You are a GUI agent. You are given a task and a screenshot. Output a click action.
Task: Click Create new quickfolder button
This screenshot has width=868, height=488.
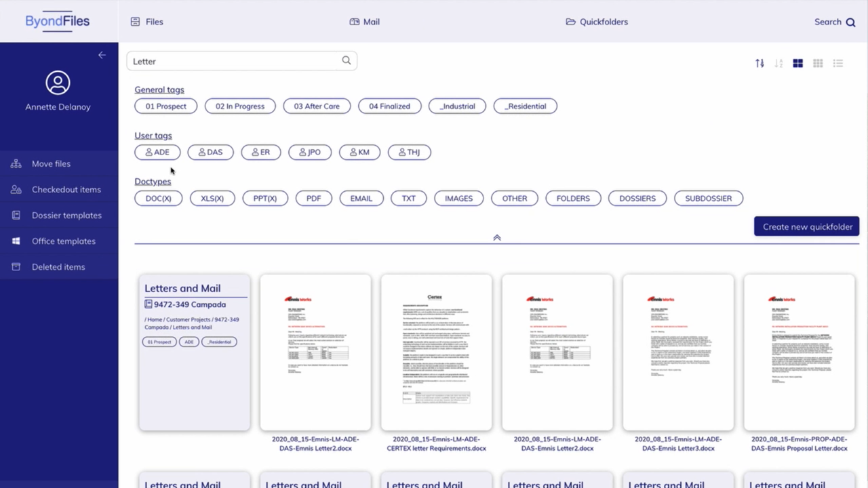click(807, 226)
